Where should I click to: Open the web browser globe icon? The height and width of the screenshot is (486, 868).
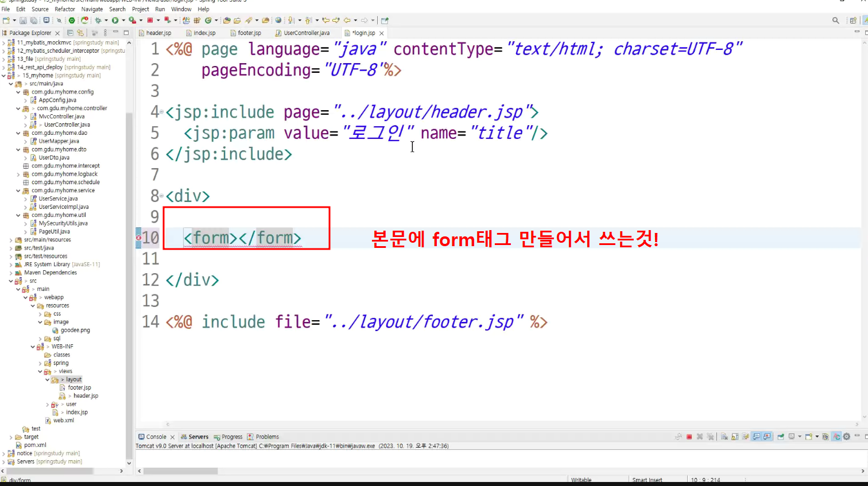[x=278, y=21]
